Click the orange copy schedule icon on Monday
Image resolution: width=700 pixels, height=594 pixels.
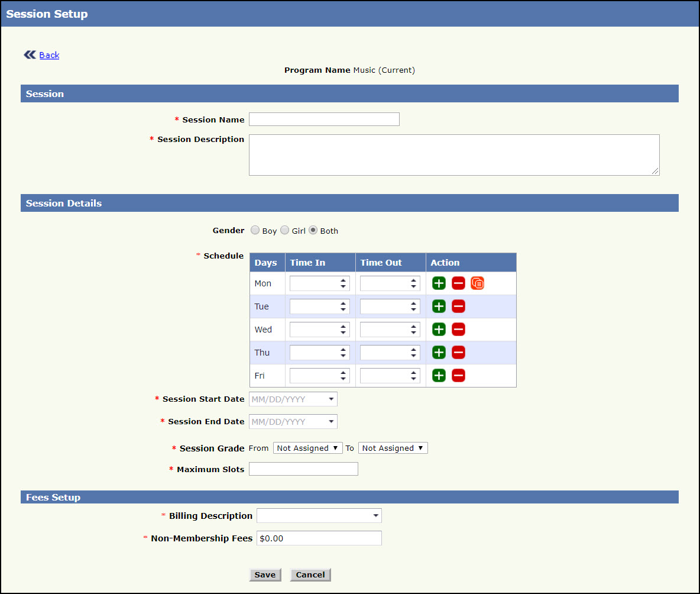478,283
